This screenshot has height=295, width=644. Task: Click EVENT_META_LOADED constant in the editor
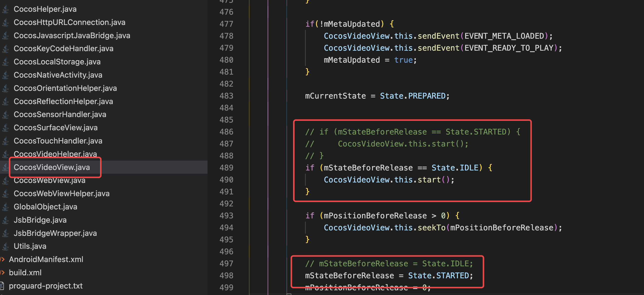point(504,36)
